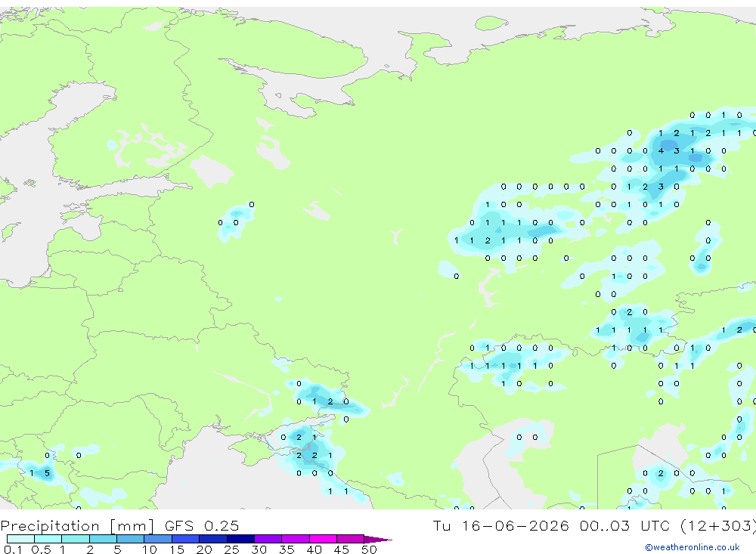
Task: Click the '0.1' legend scale number
Action: click(x=13, y=549)
